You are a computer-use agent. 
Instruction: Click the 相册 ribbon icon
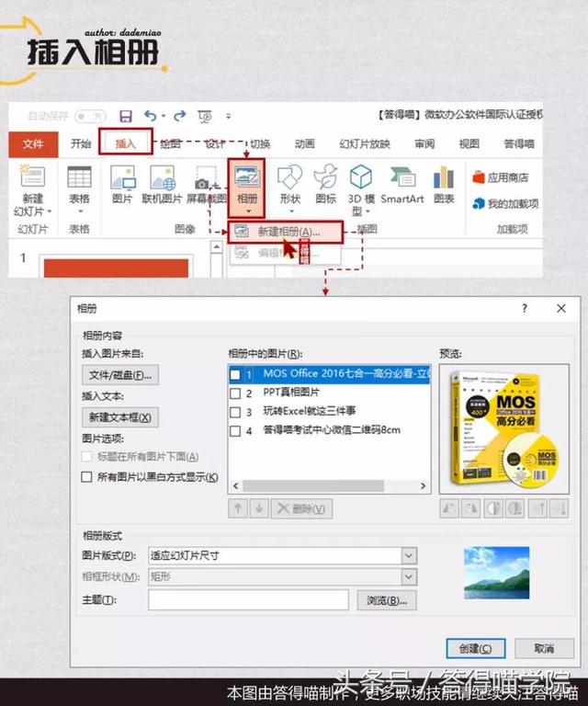[x=246, y=177]
